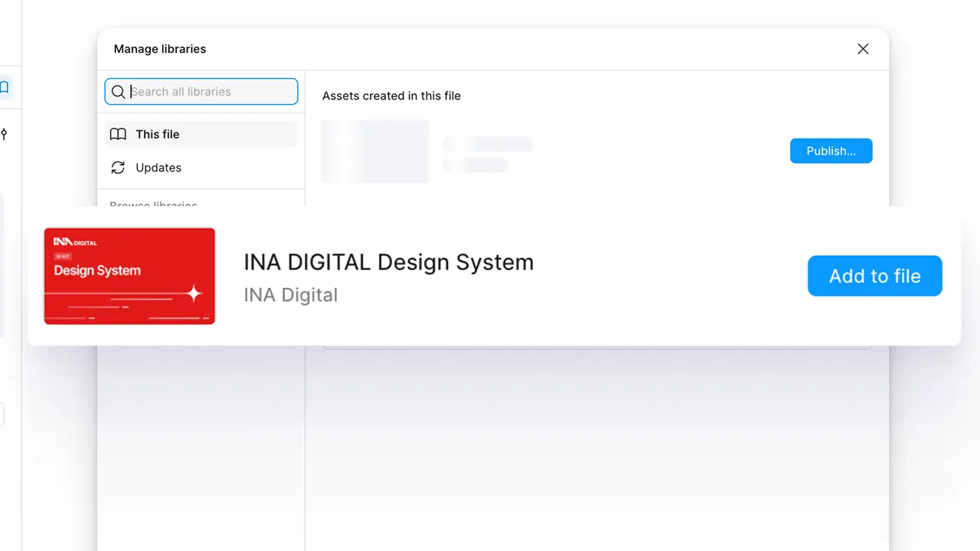
Task: Click the INA DIGITAL Design System title
Action: [388, 262]
